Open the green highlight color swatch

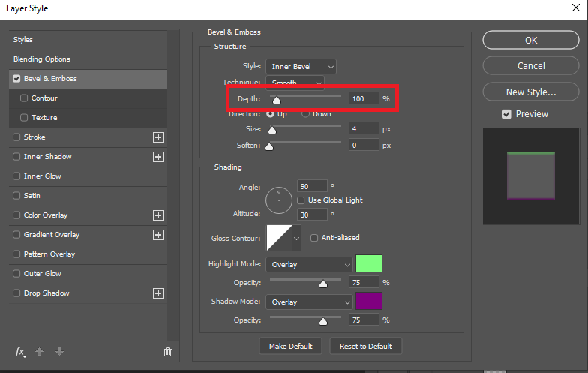(369, 263)
